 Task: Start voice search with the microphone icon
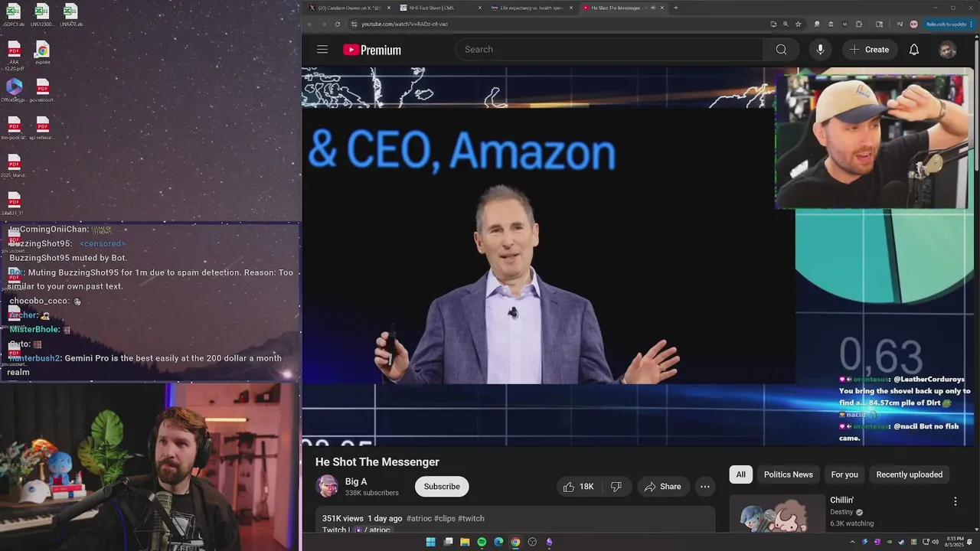(820, 50)
